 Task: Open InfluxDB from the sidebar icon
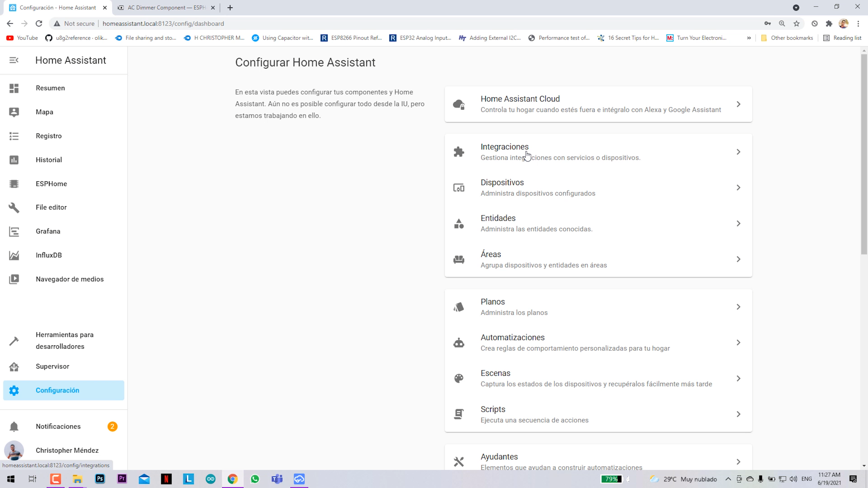coord(14,255)
